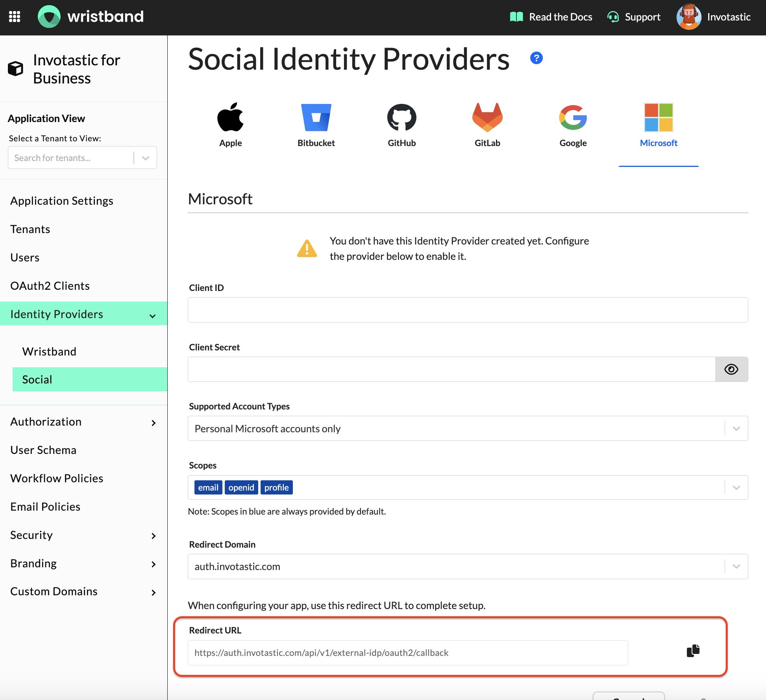Open the Read the Docs book icon
766x700 pixels.
point(516,17)
